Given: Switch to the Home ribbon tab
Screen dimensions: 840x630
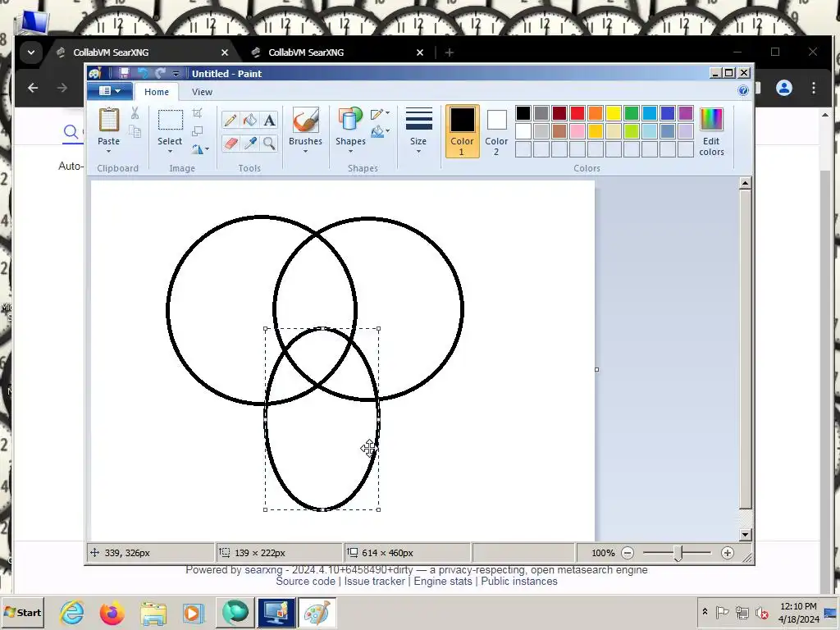Looking at the screenshot, I should (157, 92).
